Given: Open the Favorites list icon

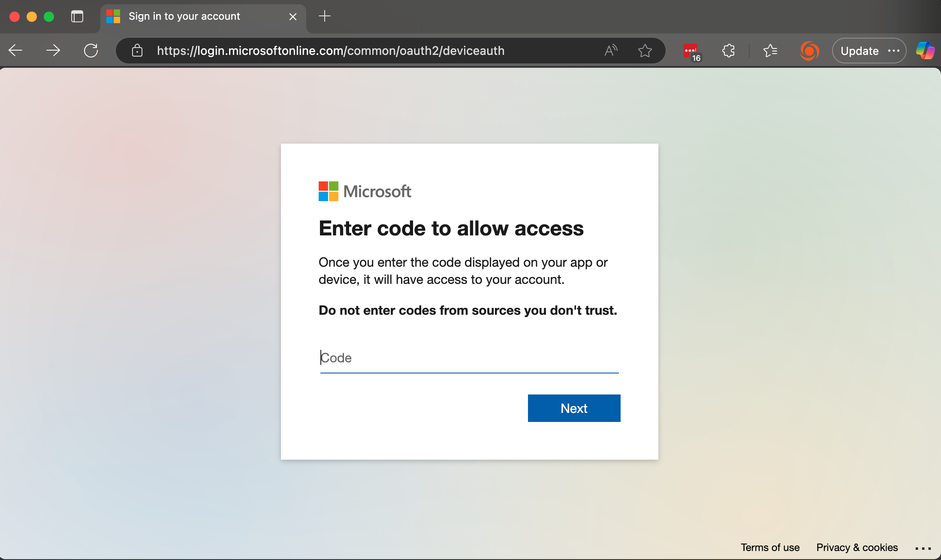Looking at the screenshot, I should pos(770,51).
